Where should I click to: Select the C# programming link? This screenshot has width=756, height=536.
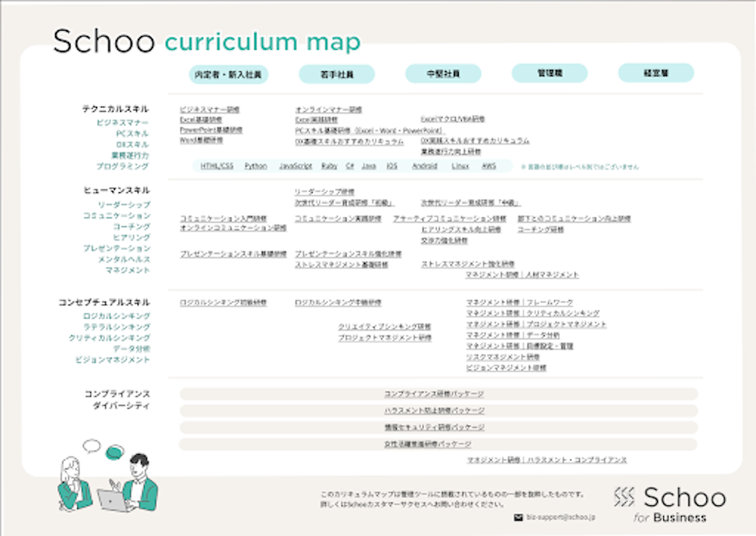(350, 166)
